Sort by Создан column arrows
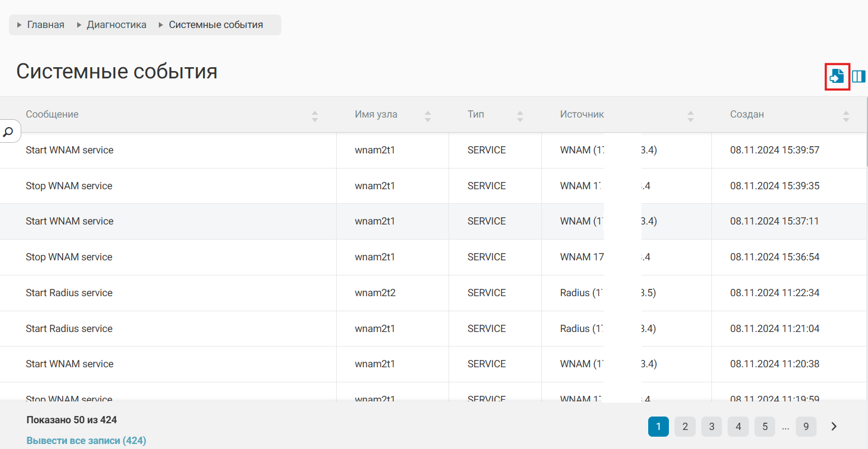 click(x=846, y=116)
